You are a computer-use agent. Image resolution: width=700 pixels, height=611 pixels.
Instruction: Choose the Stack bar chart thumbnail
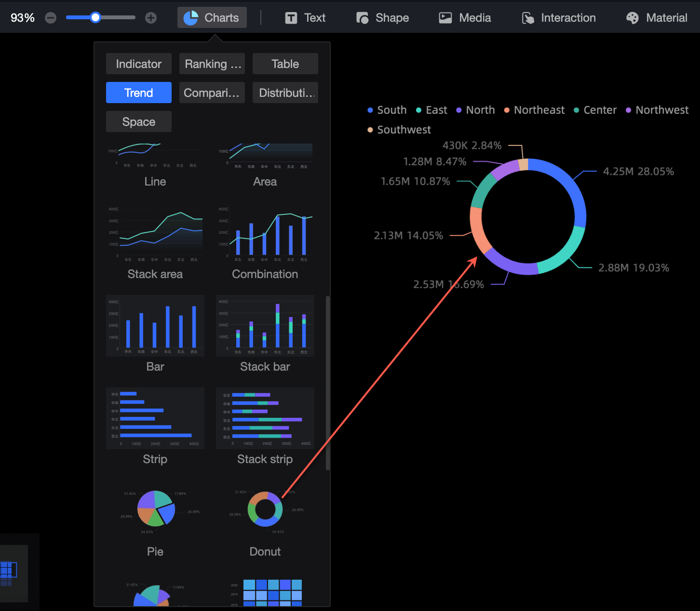coord(265,326)
